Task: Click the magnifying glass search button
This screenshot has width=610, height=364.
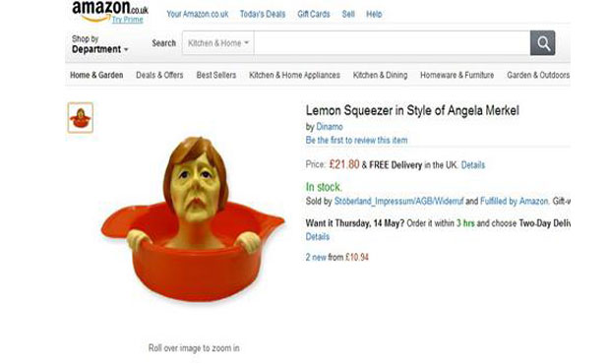Action: 542,43
